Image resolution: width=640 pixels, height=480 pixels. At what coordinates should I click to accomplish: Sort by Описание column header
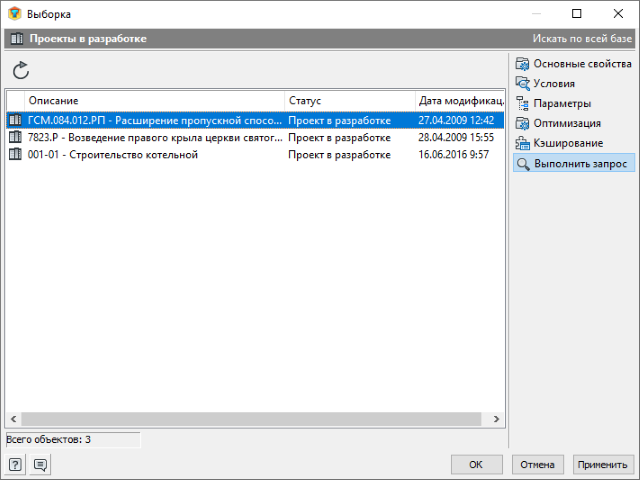(150, 101)
